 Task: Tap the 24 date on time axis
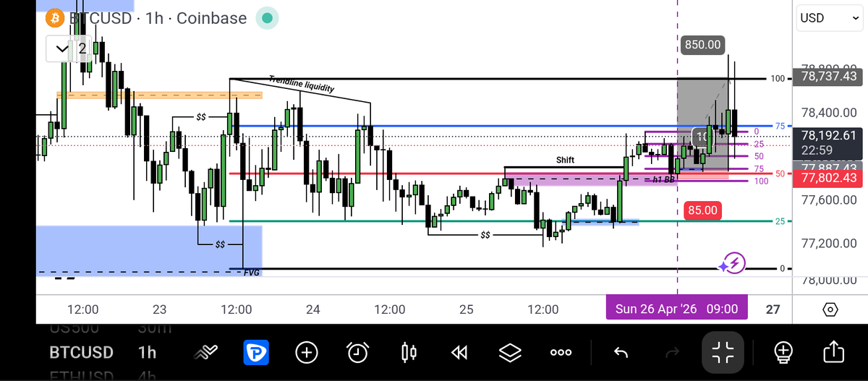click(313, 309)
